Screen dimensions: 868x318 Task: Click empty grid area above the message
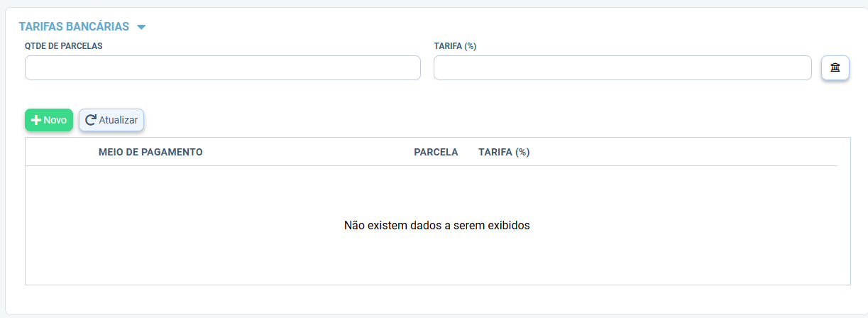coord(437,192)
